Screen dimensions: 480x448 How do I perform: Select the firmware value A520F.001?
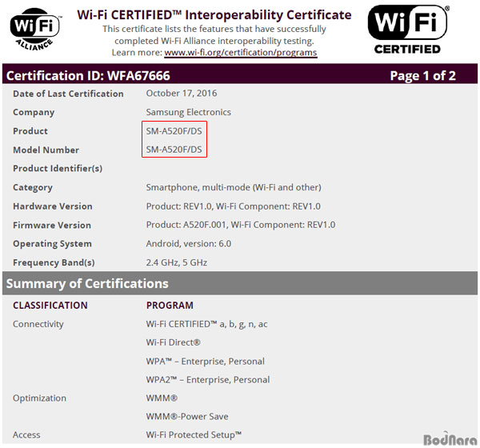point(241,225)
